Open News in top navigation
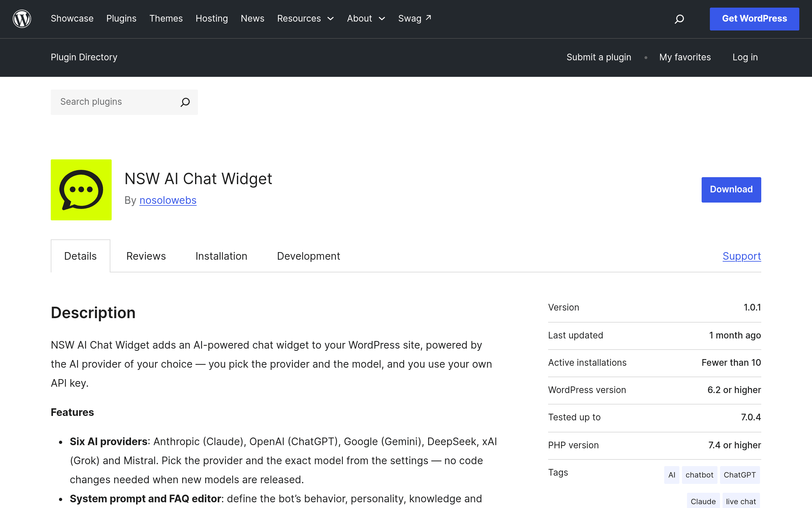Image resolution: width=812 pixels, height=508 pixels. click(x=253, y=18)
